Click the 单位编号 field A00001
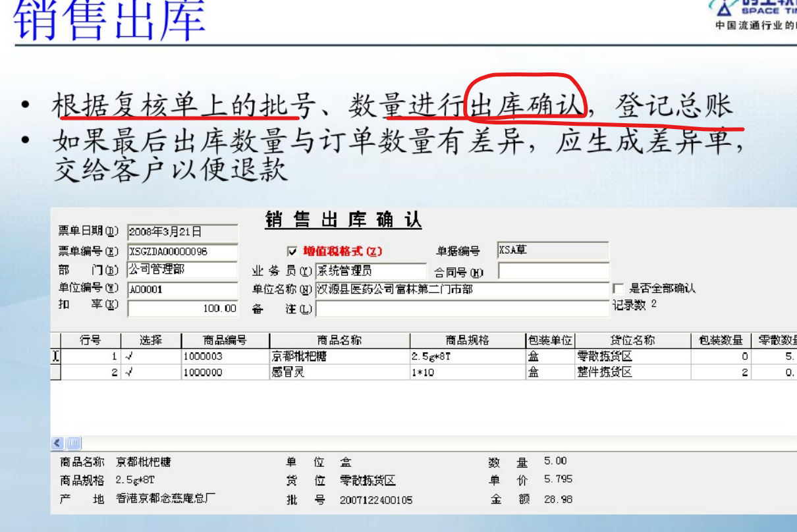 tap(182, 289)
